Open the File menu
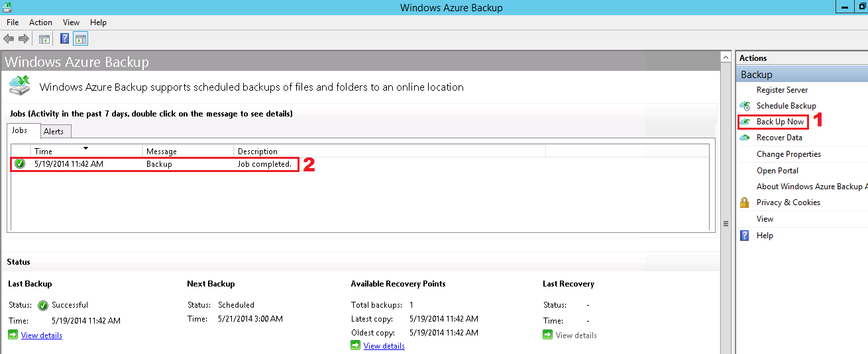Viewport: 868px width, 354px height. coord(13,22)
